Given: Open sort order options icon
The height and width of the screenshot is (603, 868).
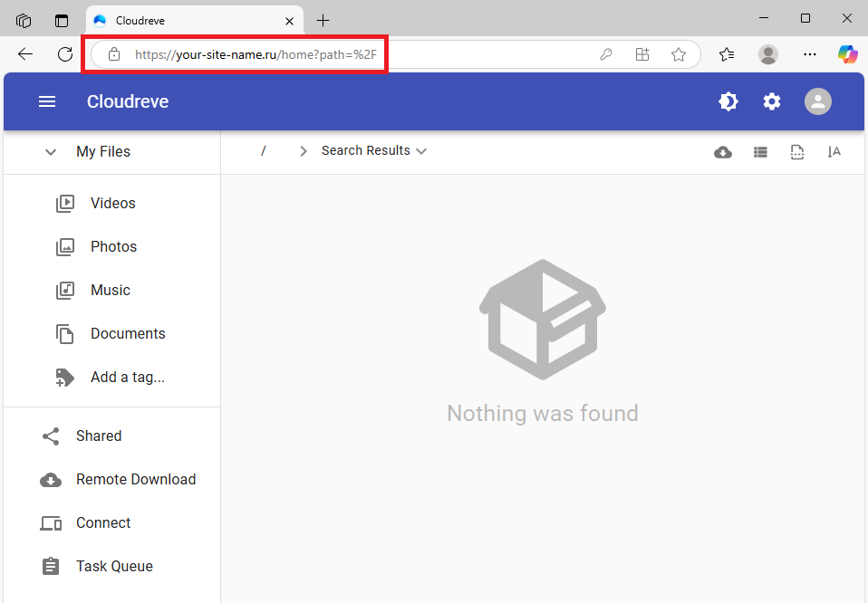Looking at the screenshot, I should (834, 152).
